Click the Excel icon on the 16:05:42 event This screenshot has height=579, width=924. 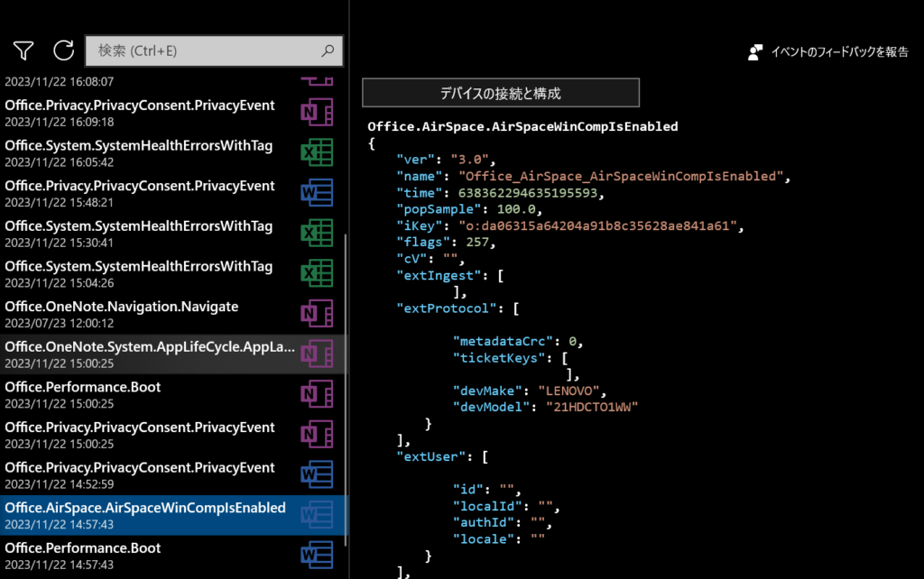point(317,152)
